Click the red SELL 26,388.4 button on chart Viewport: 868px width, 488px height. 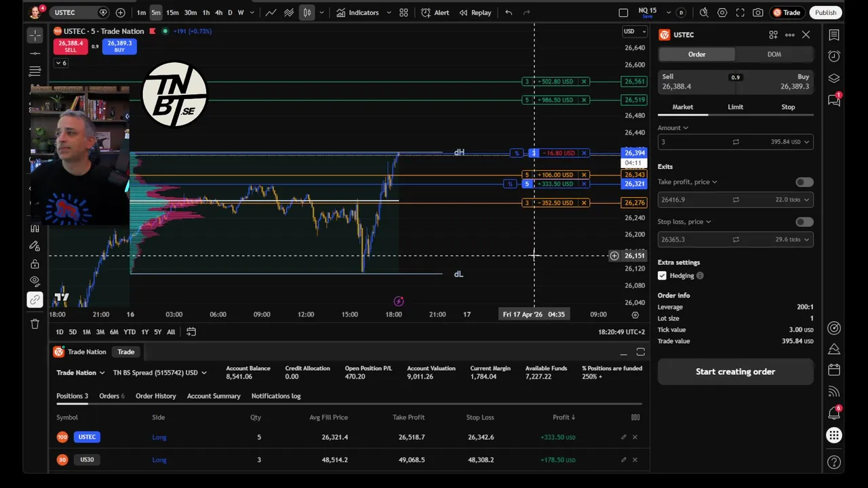71,46
